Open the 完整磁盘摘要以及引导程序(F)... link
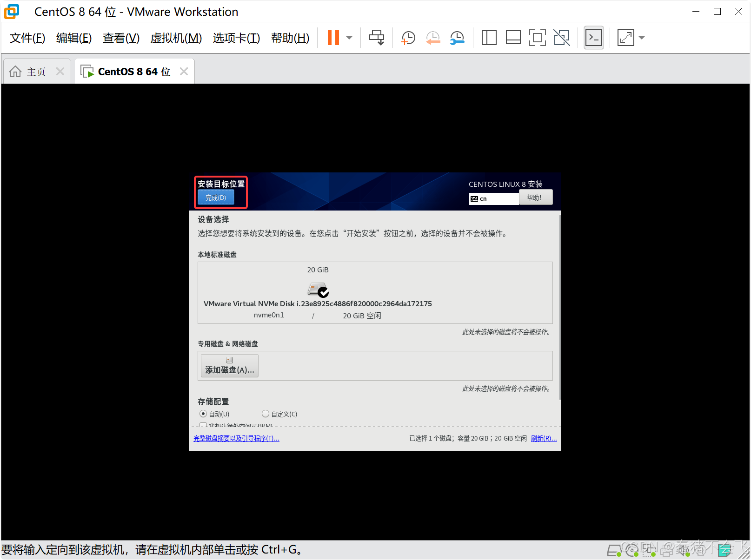The image size is (751, 560). coord(236,438)
